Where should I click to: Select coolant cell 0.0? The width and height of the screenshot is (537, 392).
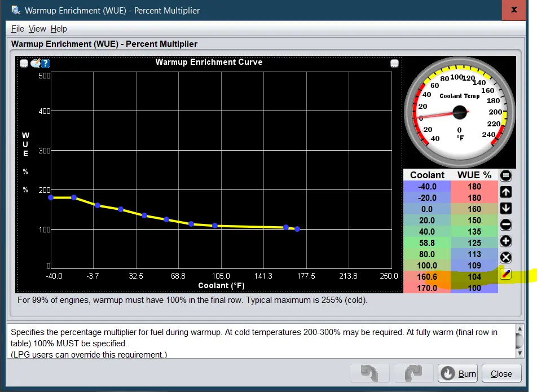point(427,209)
